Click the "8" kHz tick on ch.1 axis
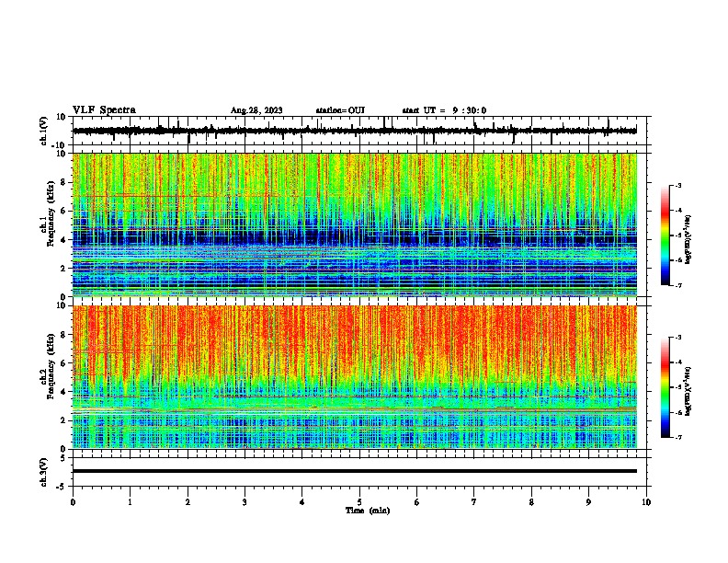 coord(64,182)
